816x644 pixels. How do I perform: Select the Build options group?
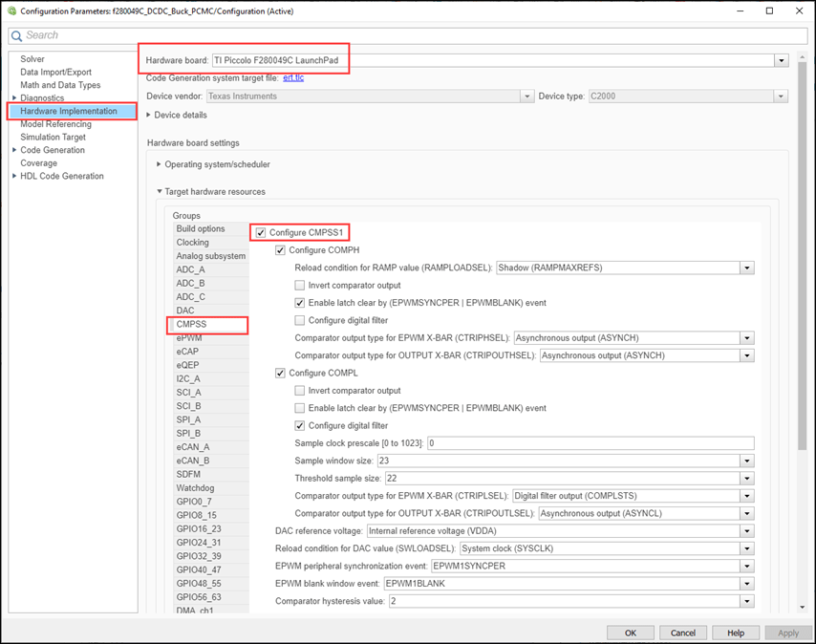pos(211,229)
